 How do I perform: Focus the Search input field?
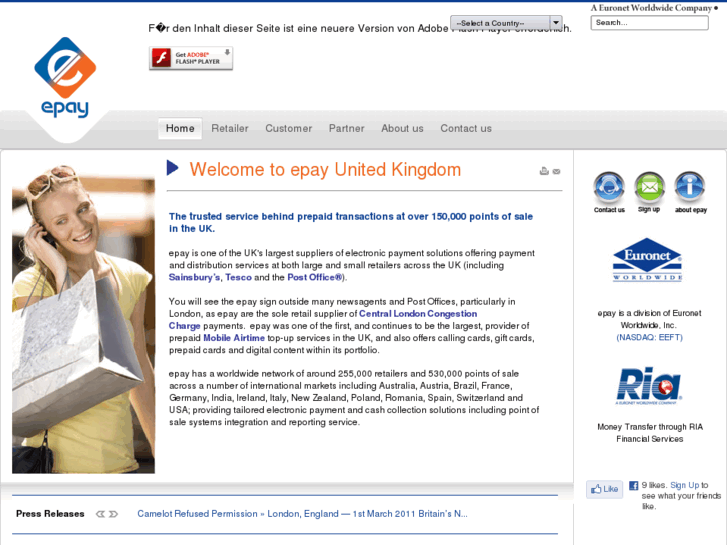click(649, 23)
